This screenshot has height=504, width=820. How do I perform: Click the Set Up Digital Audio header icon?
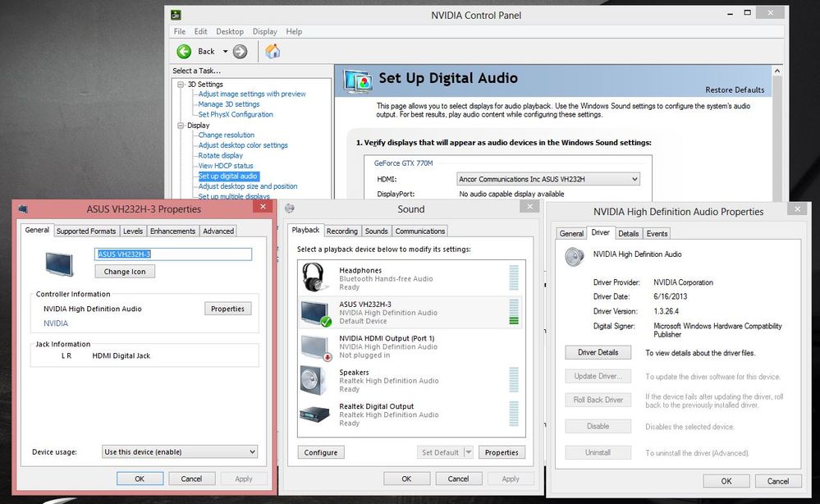[358, 81]
